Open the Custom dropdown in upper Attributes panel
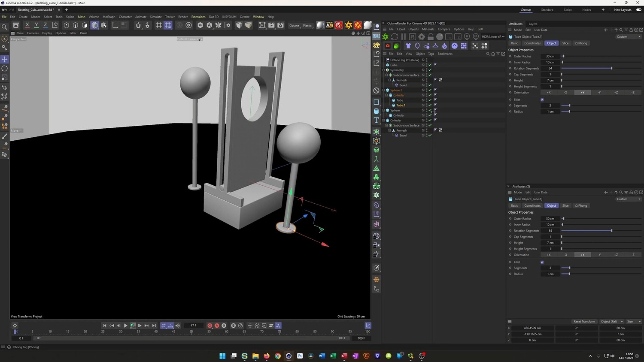This screenshot has height=362, width=644. [x=629, y=37]
